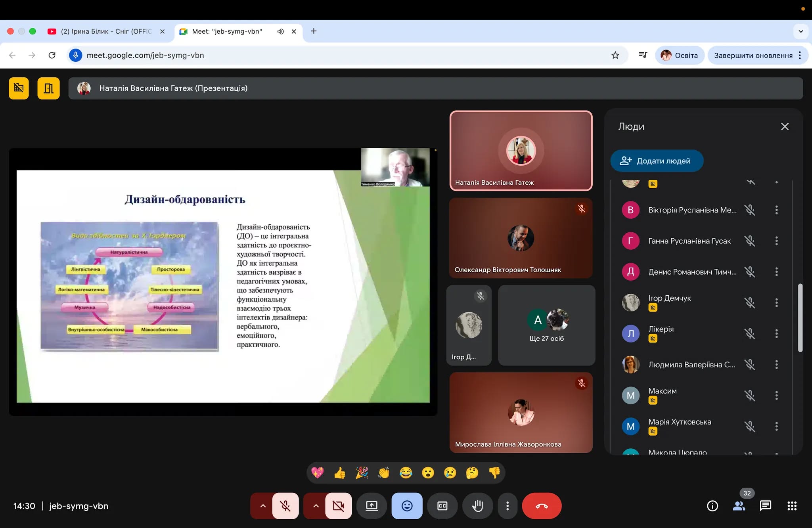Click the Додати людей button
Viewport: 812px width, 528px height.
pos(657,161)
